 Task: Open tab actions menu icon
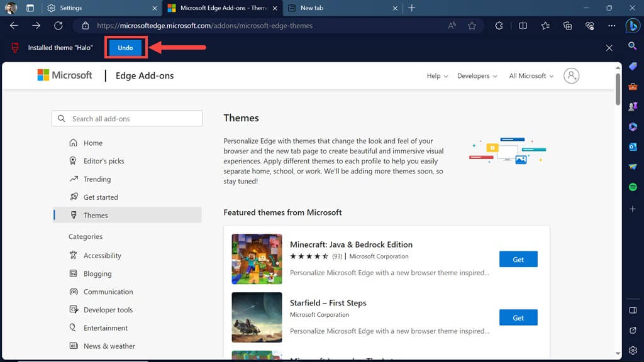(30, 8)
